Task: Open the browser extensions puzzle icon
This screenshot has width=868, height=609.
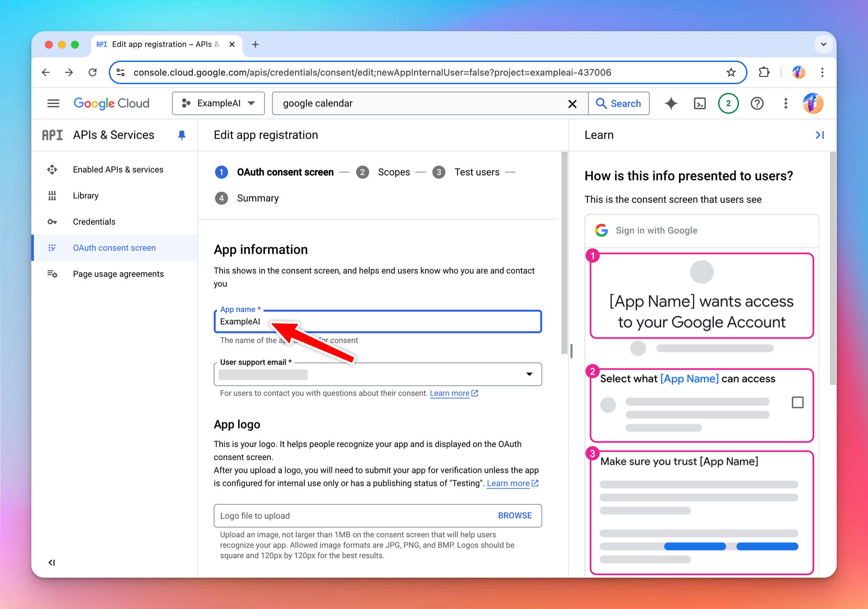Action: click(764, 73)
